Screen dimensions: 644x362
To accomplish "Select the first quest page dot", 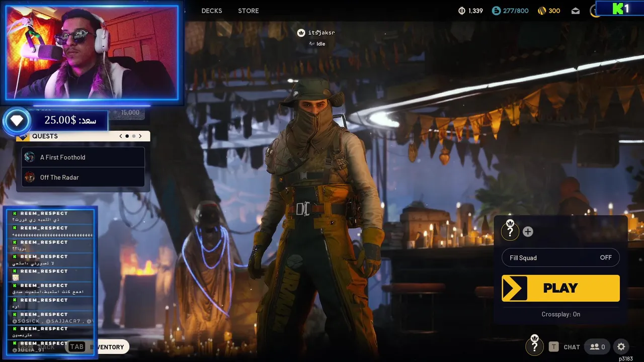I will [x=127, y=136].
